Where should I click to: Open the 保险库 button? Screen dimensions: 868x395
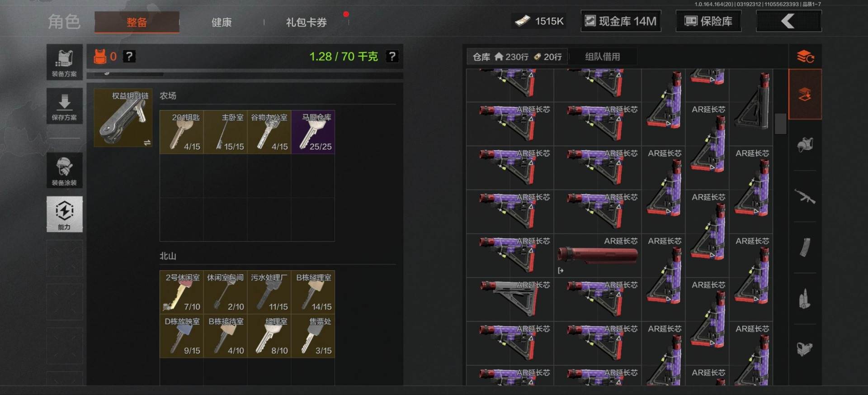(708, 21)
